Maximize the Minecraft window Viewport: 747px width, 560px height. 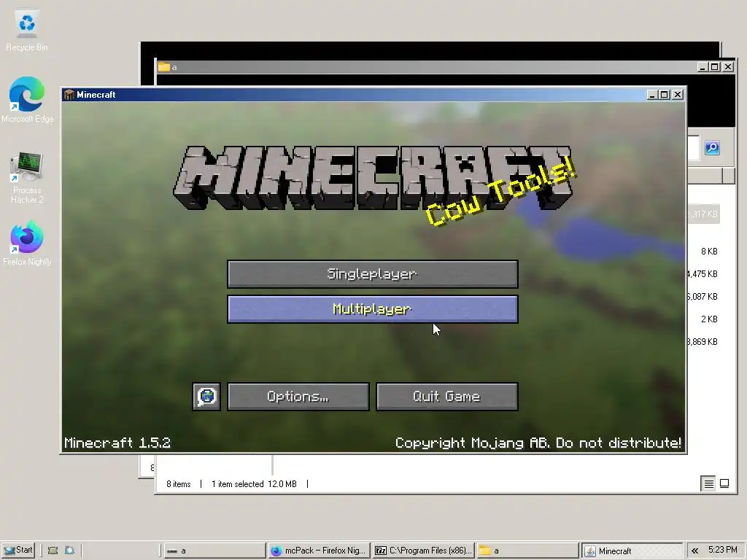point(664,95)
